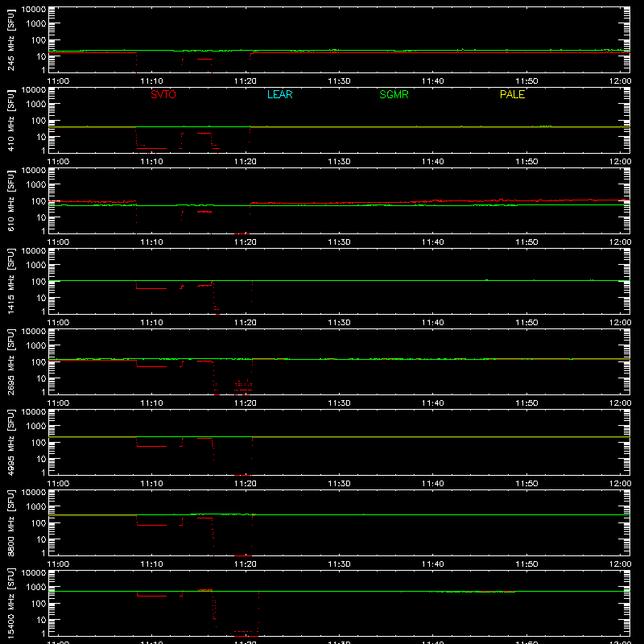644x644 pixels.
Task: Click the 10 tick label on the 15400 MHz plot
Action: (41, 620)
